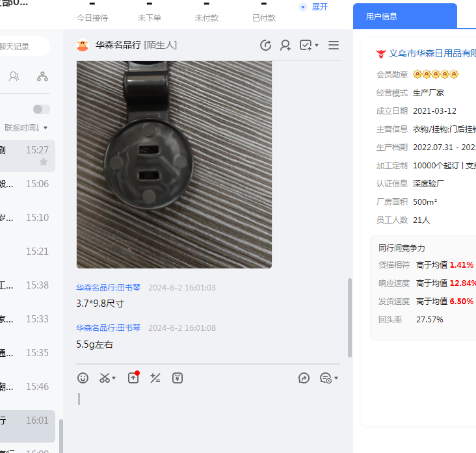476x453 pixels.
Task: Expand the task checkbox dropdown in header
Action: click(x=310, y=45)
